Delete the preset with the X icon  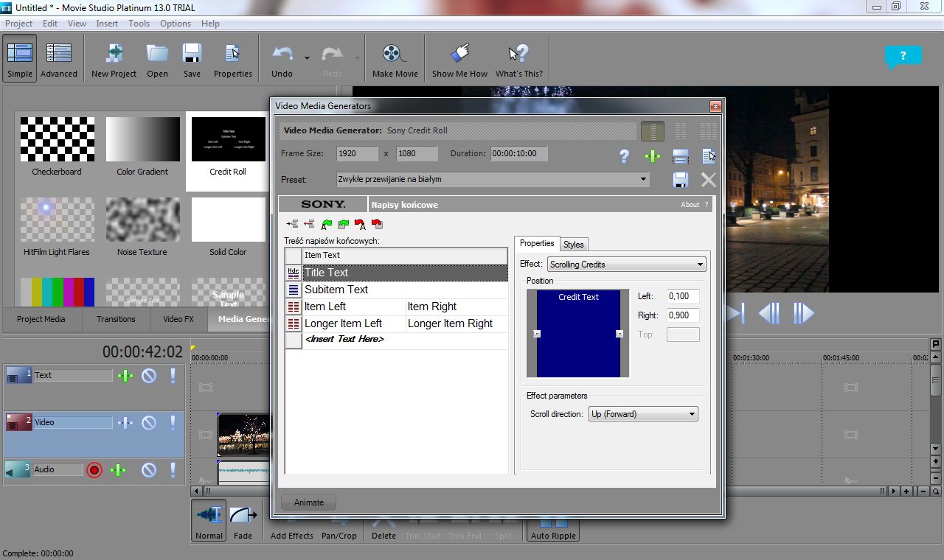708,179
